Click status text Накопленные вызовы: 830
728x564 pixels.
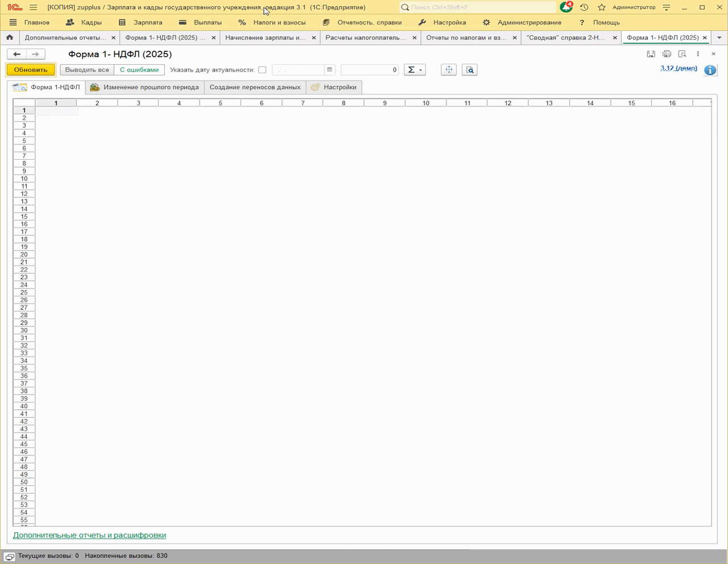[x=126, y=556]
